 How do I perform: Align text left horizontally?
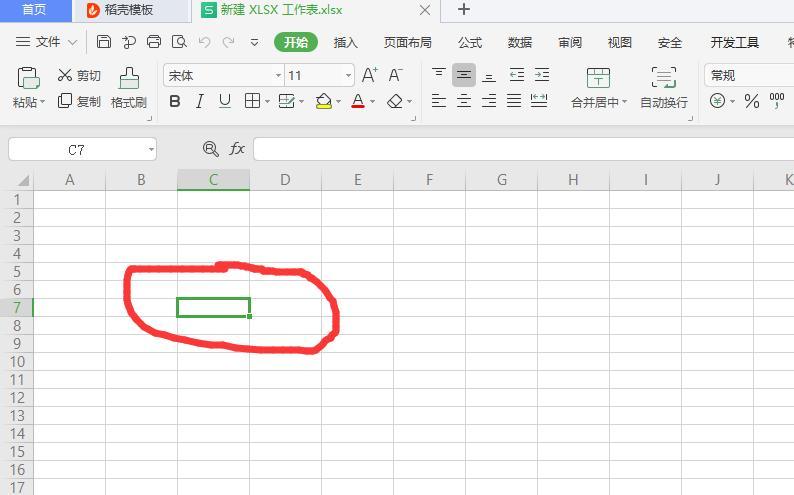(439, 101)
